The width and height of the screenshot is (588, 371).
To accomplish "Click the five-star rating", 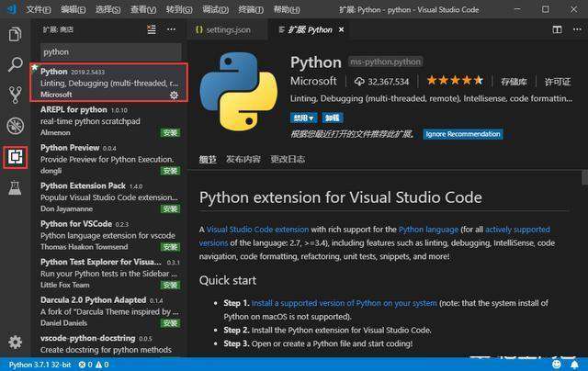I will pyautogui.click(x=455, y=80).
